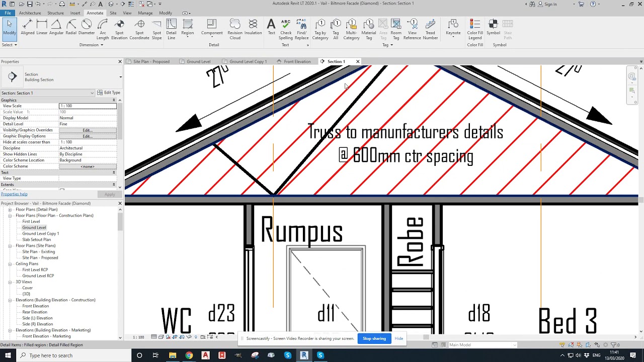Screen dimensions: 644x362
Task: Select the Arc Length tool
Action: click(103, 29)
